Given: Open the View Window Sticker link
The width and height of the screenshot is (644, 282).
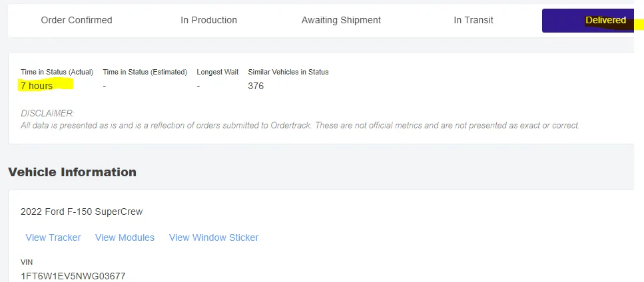Looking at the screenshot, I should [214, 237].
